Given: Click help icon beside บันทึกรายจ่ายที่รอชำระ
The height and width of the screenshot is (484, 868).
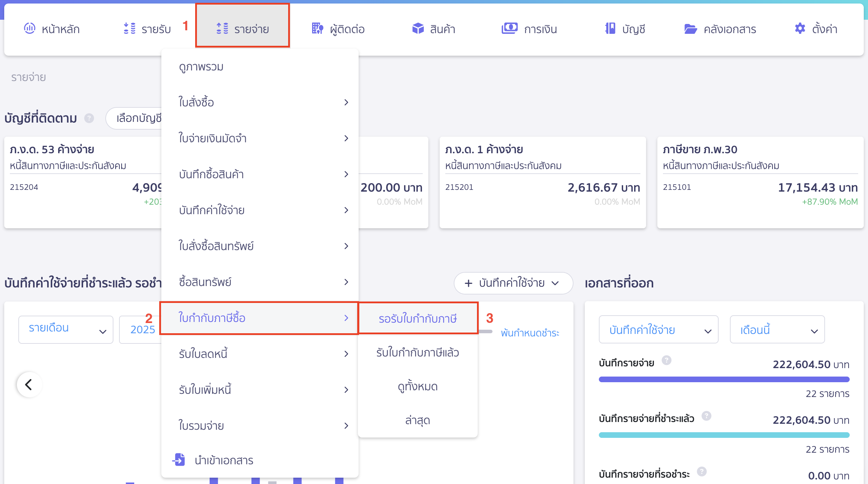Looking at the screenshot, I should click(702, 471).
